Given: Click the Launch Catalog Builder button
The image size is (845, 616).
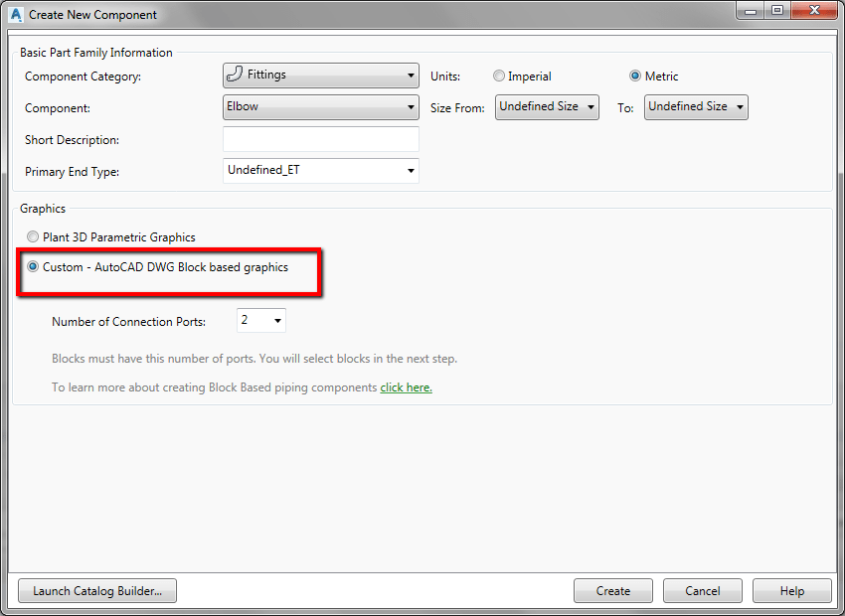Looking at the screenshot, I should (97, 591).
